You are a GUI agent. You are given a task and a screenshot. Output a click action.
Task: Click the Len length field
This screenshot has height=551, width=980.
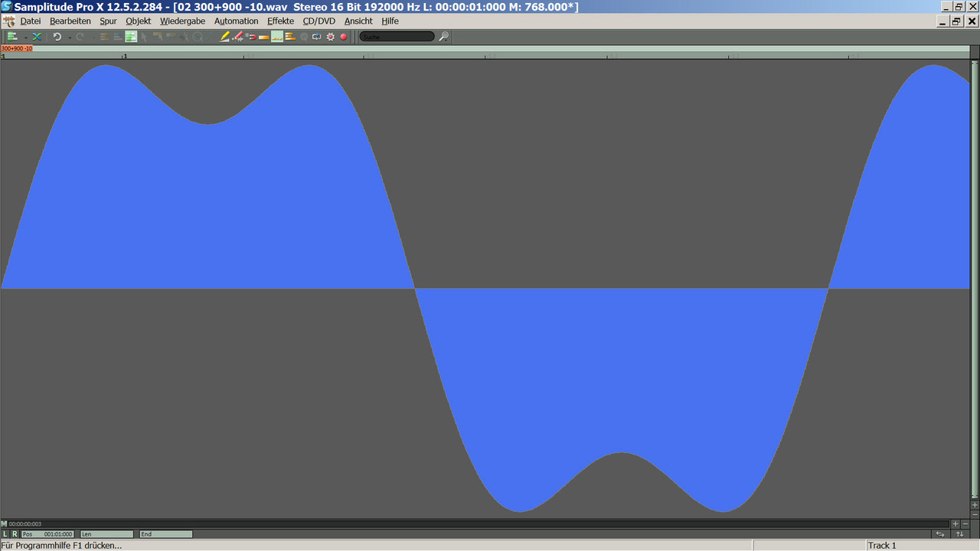tap(106, 534)
